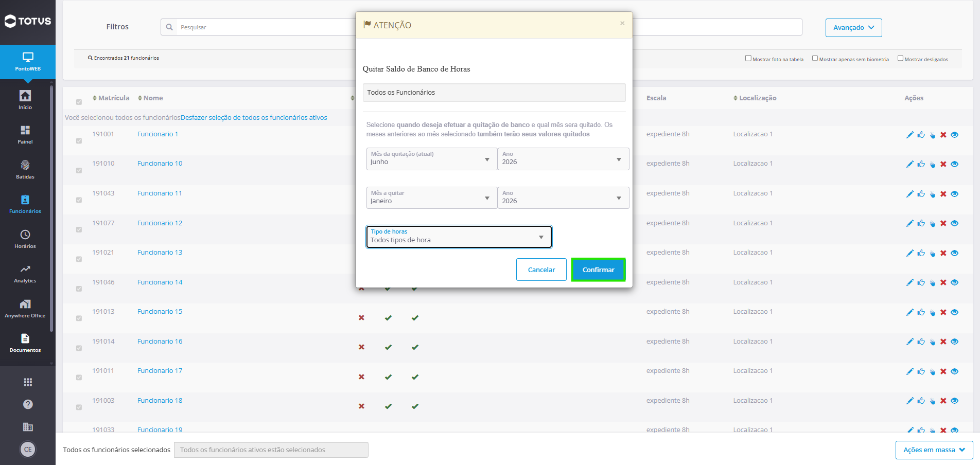Image resolution: width=980 pixels, height=465 pixels.
Task: Click hand pointer icon for Funcionario 18
Action: coord(933,401)
